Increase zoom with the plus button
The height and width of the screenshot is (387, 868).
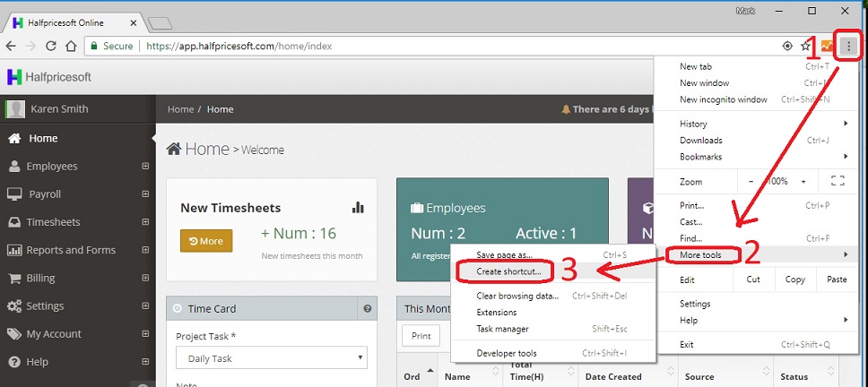pyautogui.click(x=803, y=181)
